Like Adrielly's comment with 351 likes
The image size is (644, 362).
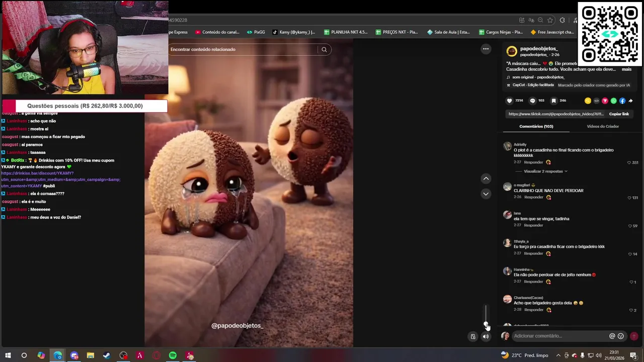pos(629,162)
